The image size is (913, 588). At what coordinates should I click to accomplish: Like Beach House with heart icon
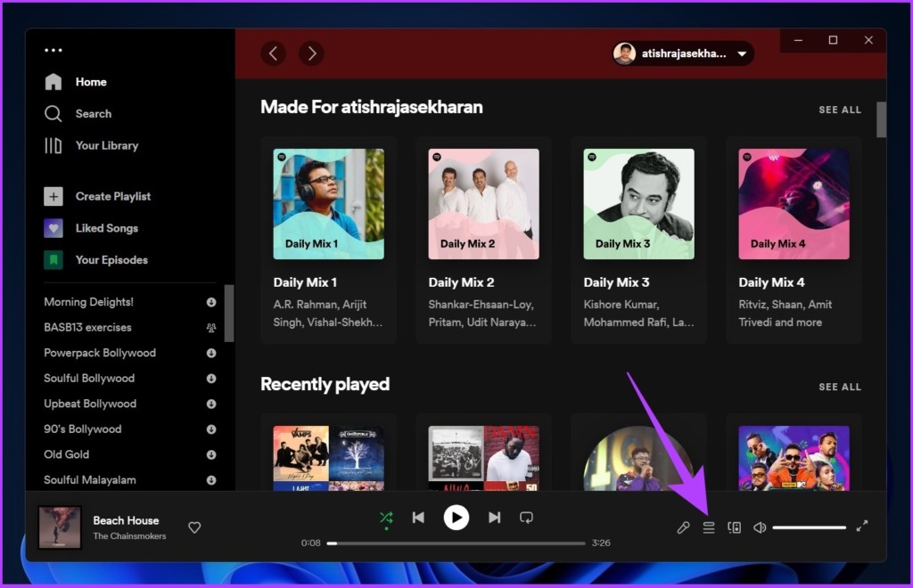click(x=194, y=527)
